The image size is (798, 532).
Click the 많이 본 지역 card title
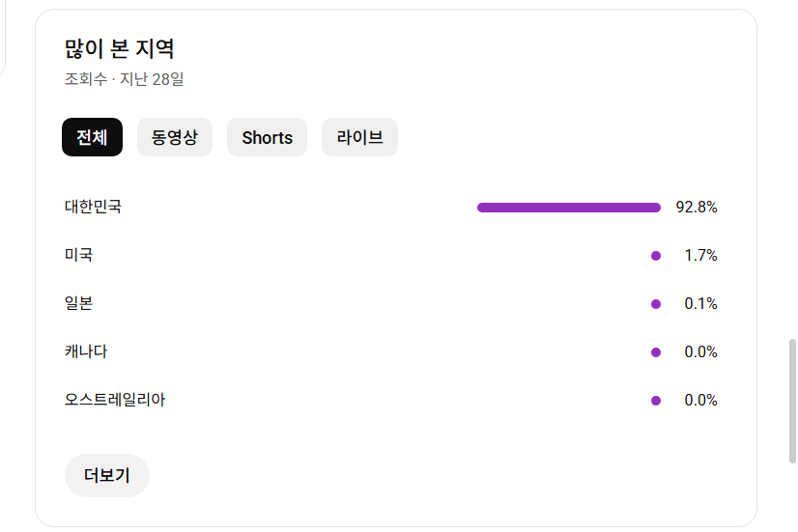coord(119,49)
